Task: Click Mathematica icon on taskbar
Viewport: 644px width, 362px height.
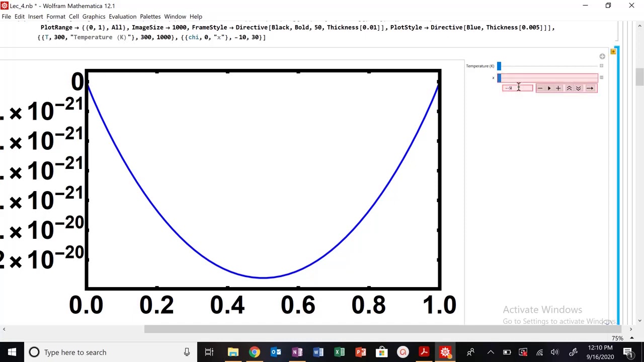Action: (x=445, y=352)
